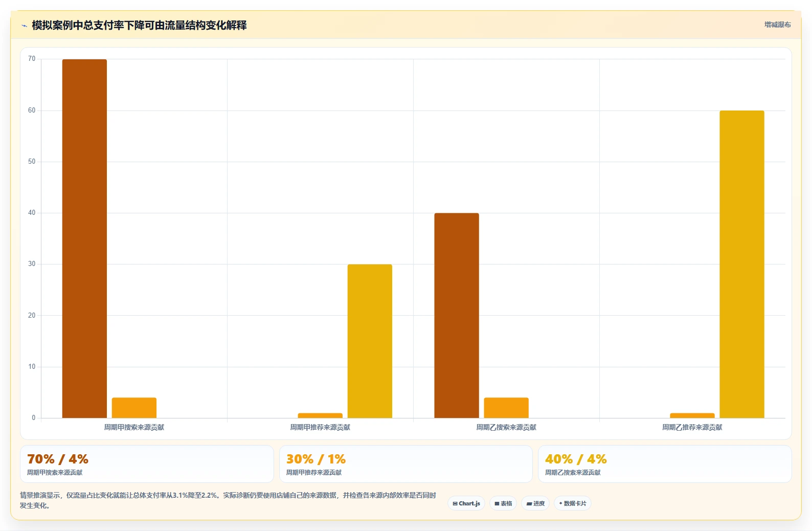Open the 40% / 4% data card
Viewport: 812px width, 531px height.
tap(665, 464)
